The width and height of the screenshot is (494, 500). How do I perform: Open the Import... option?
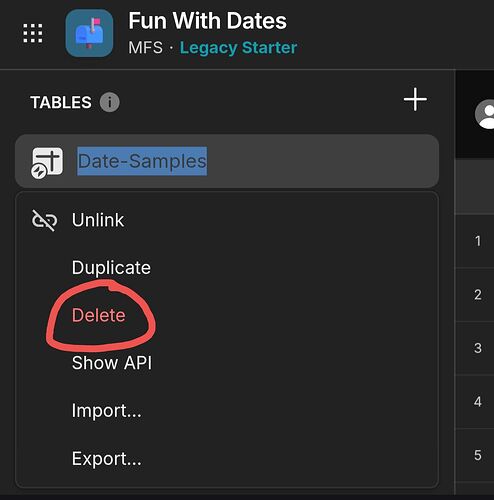coord(107,410)
